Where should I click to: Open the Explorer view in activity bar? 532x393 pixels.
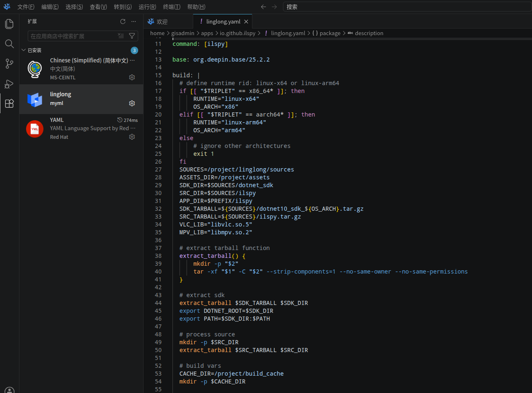[9, 24]
